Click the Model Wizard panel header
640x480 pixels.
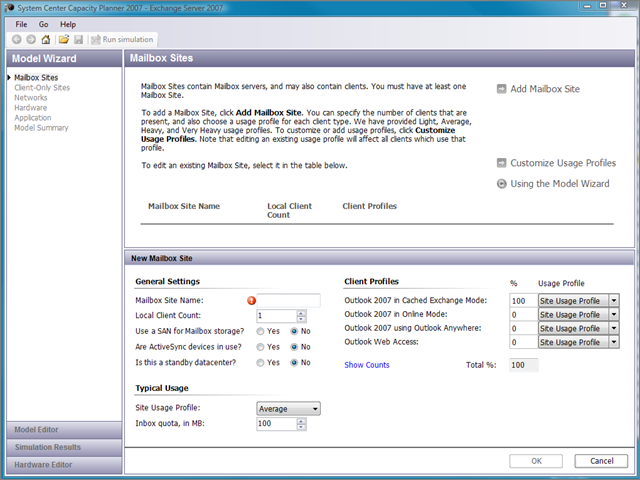coord(64,58)
